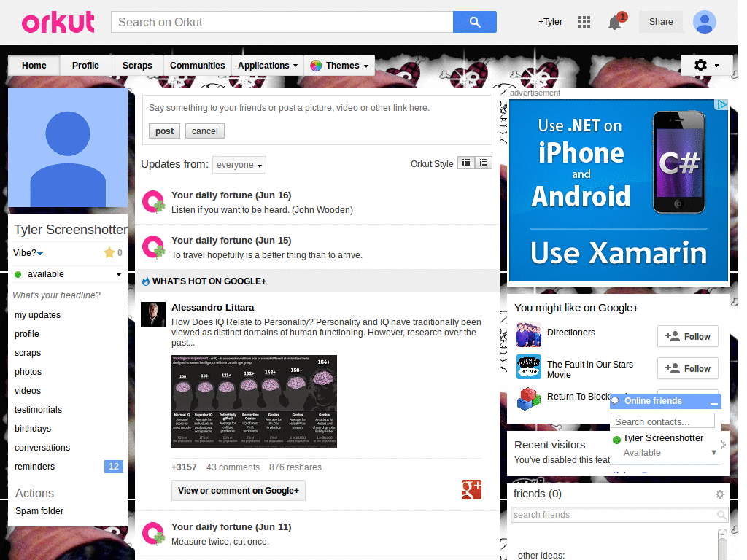
Task: Open the videos link
Action: (x=28, y=391)
